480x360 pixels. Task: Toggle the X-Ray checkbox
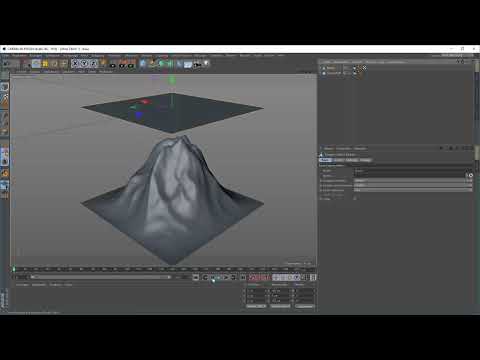tap(355, 198)
